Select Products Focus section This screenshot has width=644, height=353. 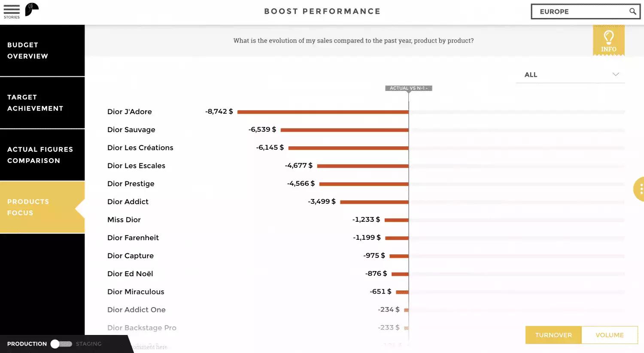click(42, 207)
